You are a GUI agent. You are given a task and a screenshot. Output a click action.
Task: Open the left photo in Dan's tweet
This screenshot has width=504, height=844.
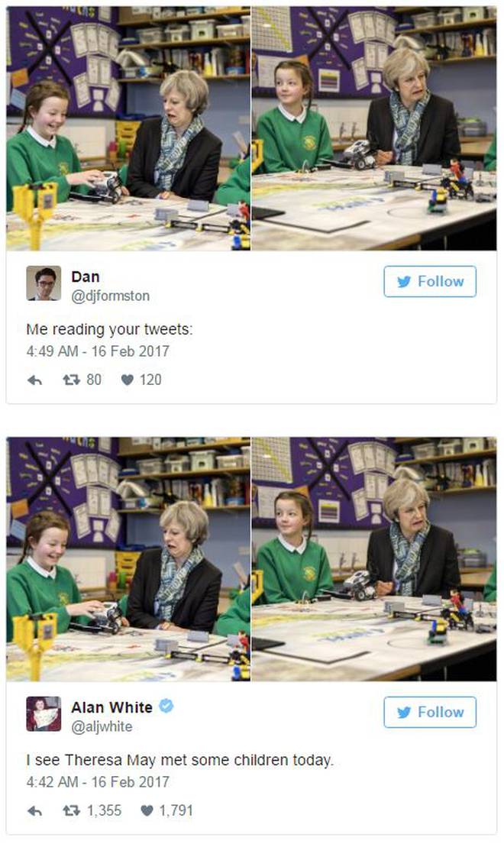(128, 128)
